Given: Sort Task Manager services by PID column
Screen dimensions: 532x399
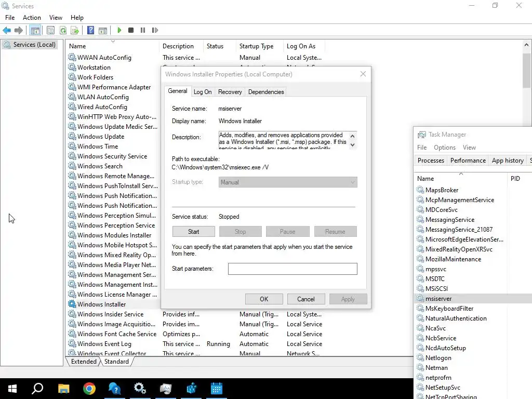Looking at the screenshot, I should tap(519, 179).
